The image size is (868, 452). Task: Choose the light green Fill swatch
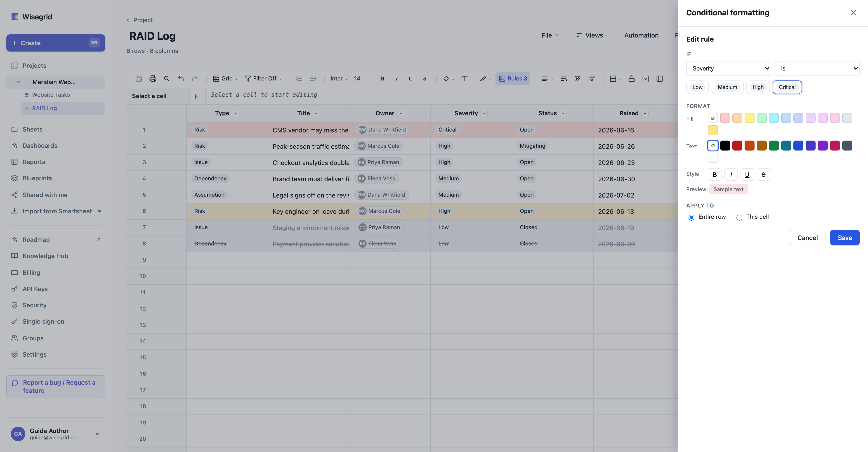(761, 118)
